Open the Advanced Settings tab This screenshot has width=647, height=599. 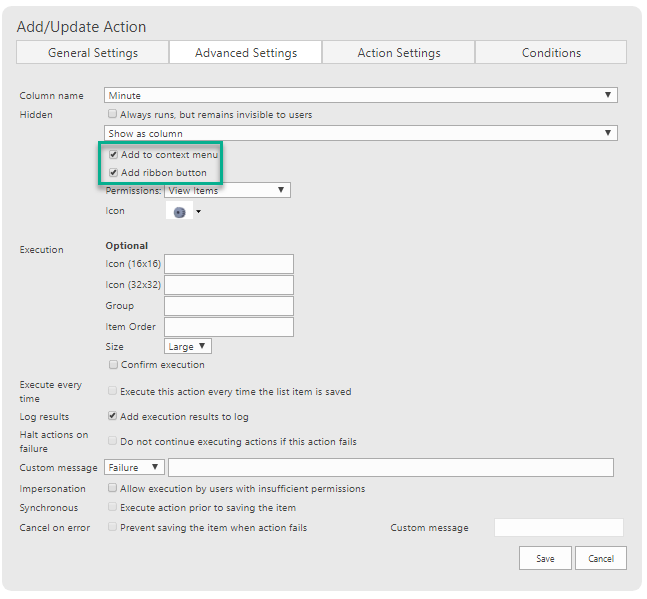pos(246,52)
